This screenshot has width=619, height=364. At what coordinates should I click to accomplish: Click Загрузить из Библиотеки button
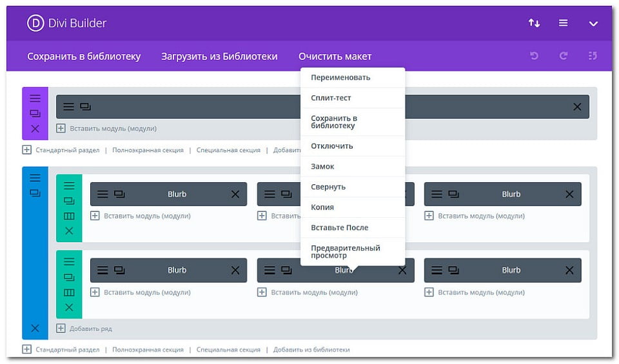point(219,56)
